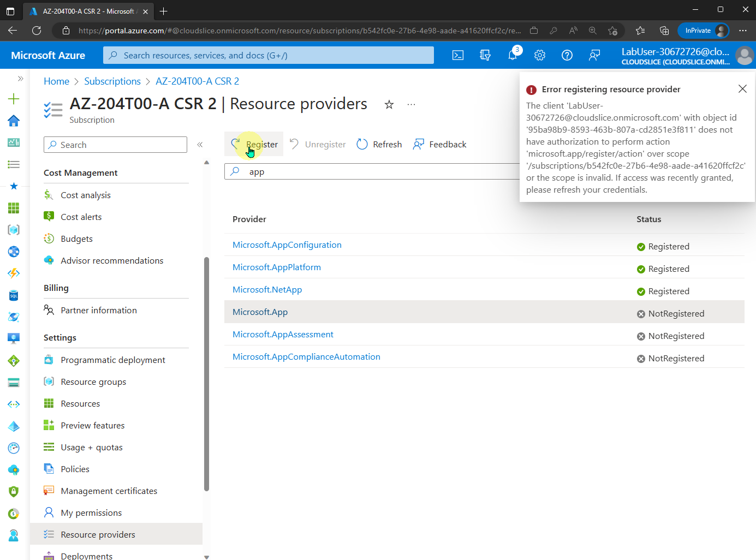The width and height of the screenshot is (756, 560).
Task: Open the ellipsis menu next to the star
Action: tap(411, 104)
